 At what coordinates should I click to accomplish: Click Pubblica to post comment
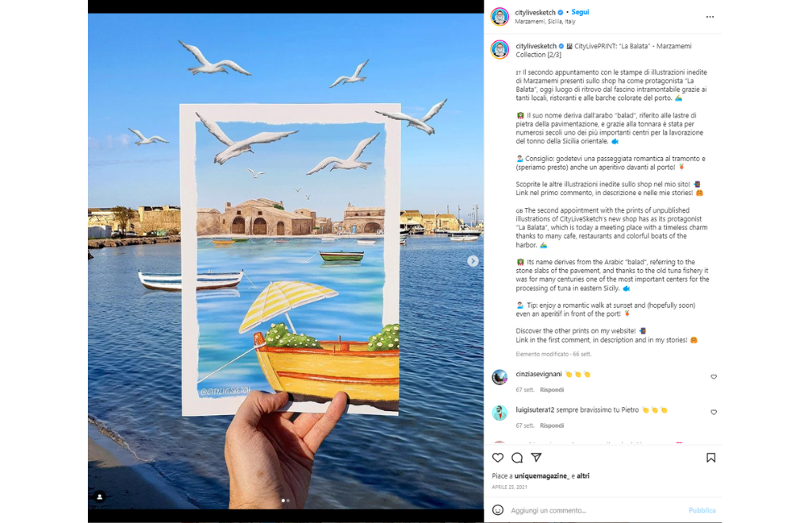pyautogui.click(x=702, y=510)
